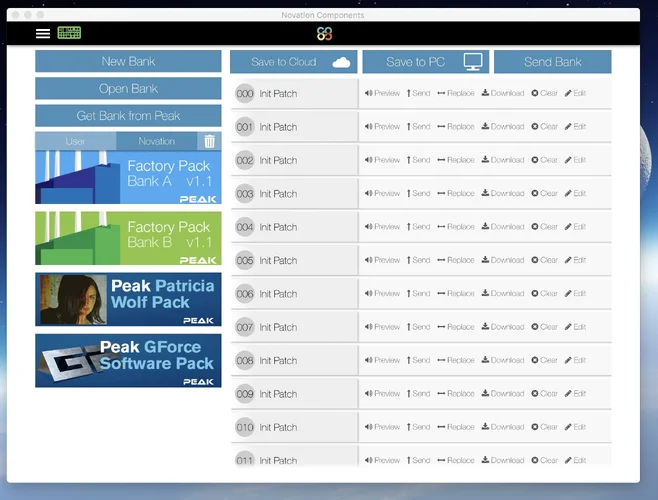Delete bank with the trash icon
This screenshot has height=500, width=658.
pyautogui.click(x=209, y=141)
